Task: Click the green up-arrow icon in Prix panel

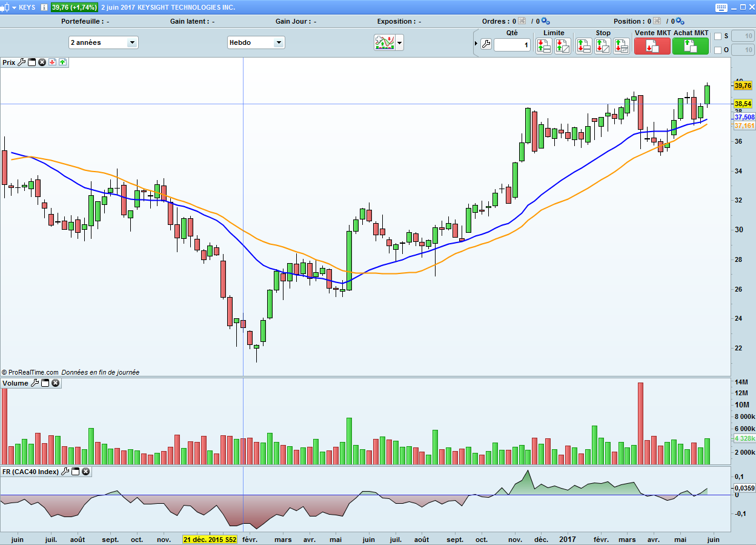Action: (62, 62)
